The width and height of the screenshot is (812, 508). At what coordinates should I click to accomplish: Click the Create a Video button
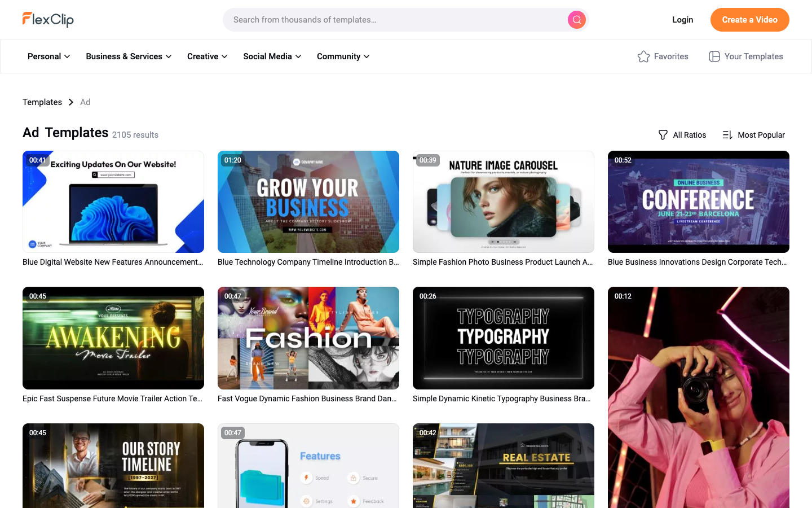coord(750,20)
